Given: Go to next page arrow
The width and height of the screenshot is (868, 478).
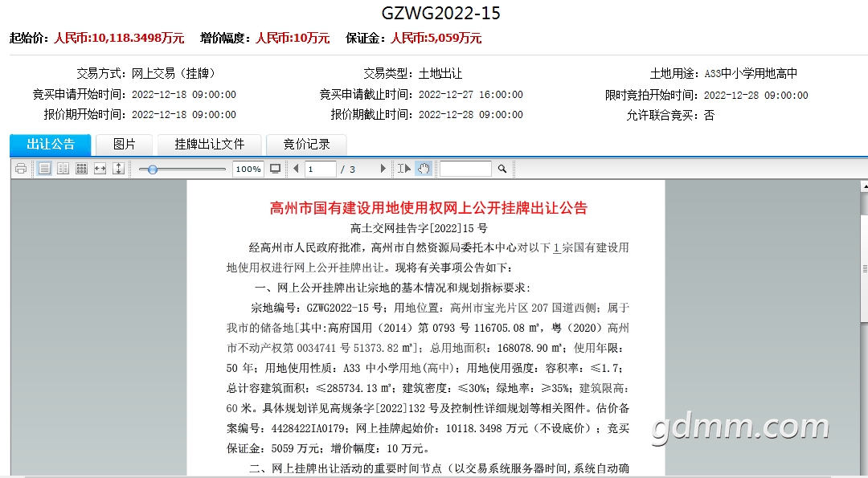Looking at the screenshot, I should 383,169.
